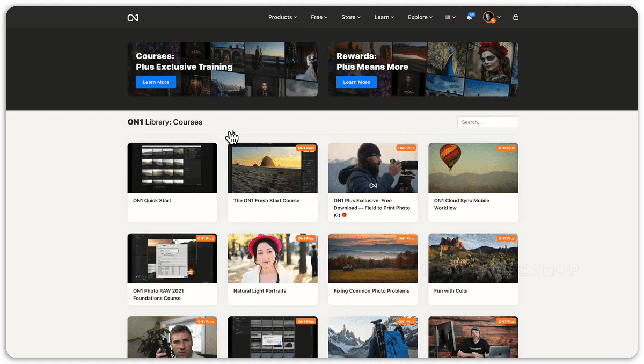644x364 pixels.
Task: Open the Products menu
Action: point(283,17)
